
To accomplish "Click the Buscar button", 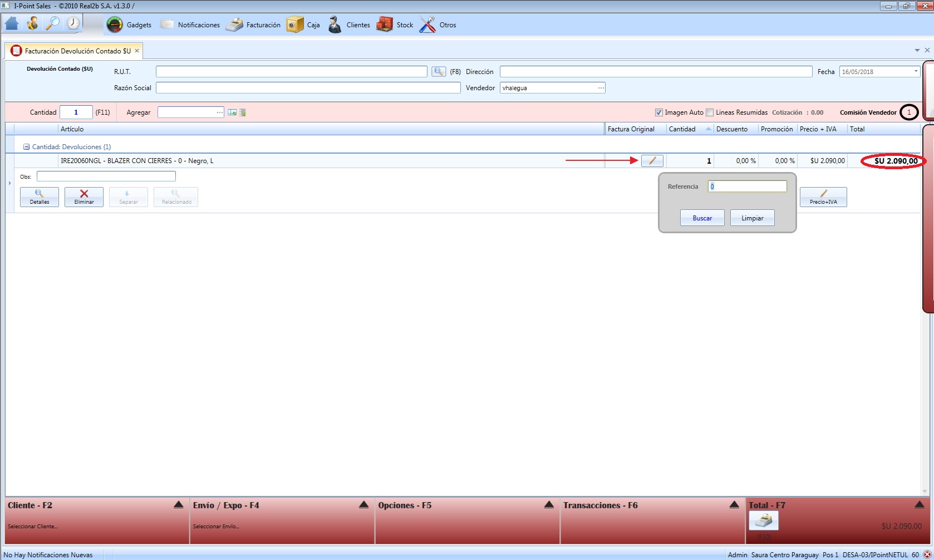I will point(702,218).
